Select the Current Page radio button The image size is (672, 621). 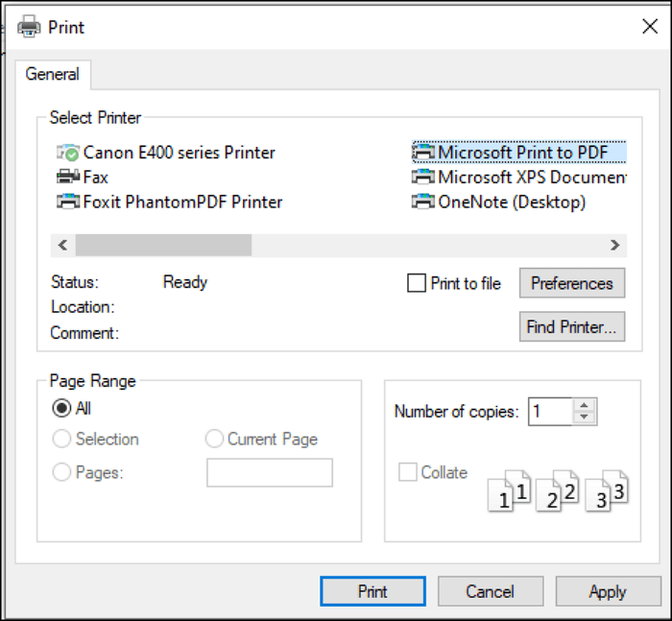point(214,439)
